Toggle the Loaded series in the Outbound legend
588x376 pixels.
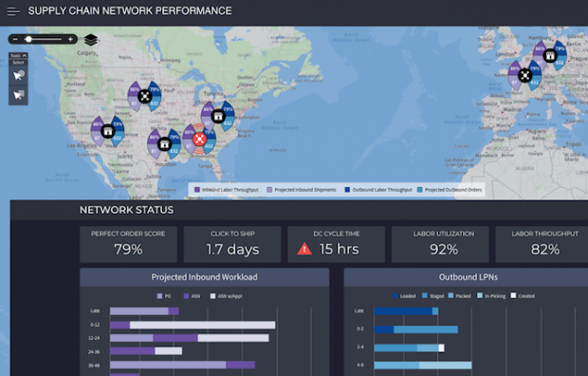click(404, 296)
